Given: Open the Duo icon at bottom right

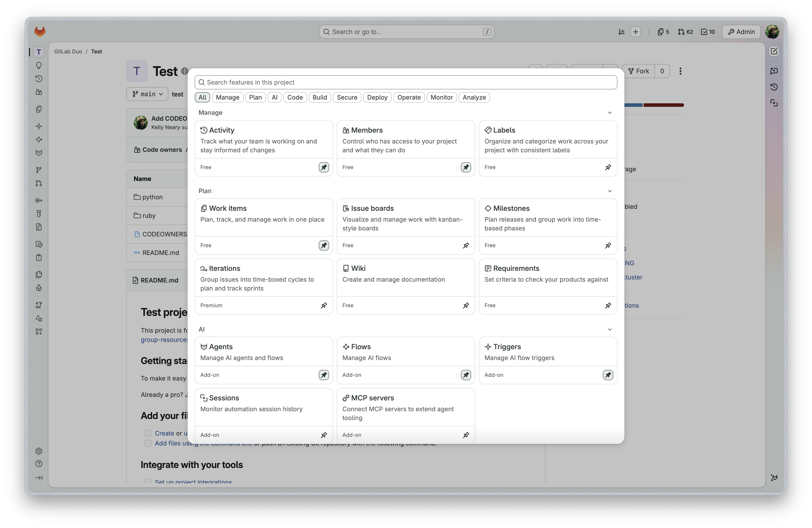Looking at the screenshot, I should (774, 477).
